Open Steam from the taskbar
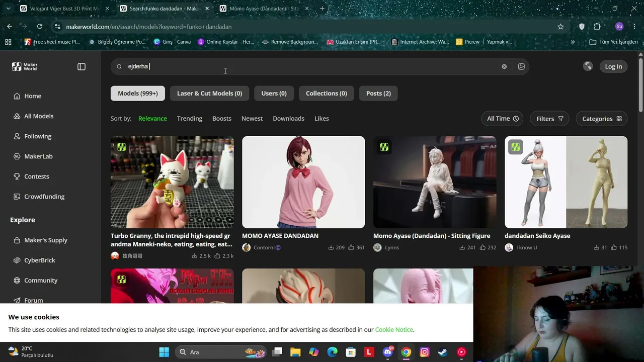This screenshot has height=362, width=644. pos(443,352)
